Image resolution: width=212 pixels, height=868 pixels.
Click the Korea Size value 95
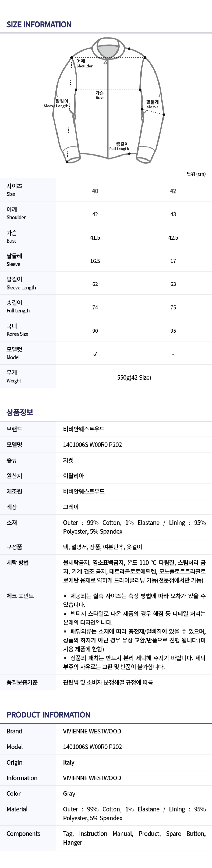(x=173, y=331)
